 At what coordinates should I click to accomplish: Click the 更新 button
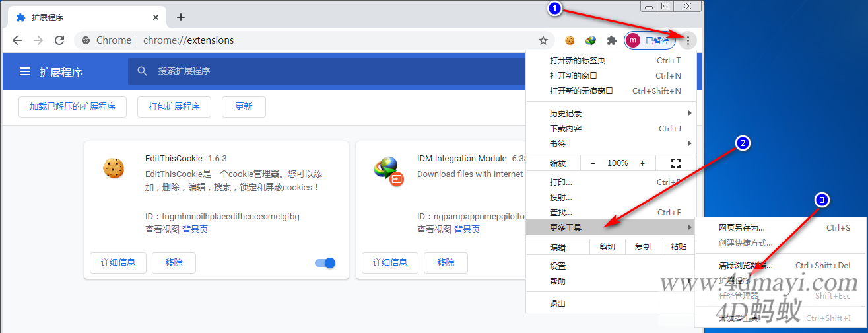(244, 106)
